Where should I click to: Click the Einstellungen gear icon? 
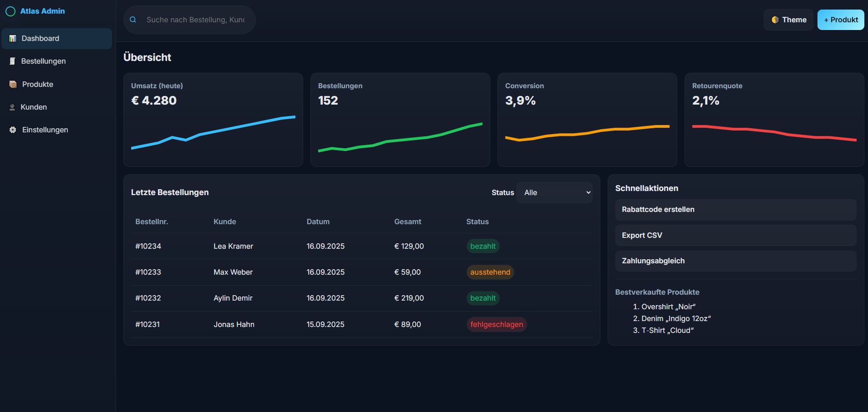13,130
